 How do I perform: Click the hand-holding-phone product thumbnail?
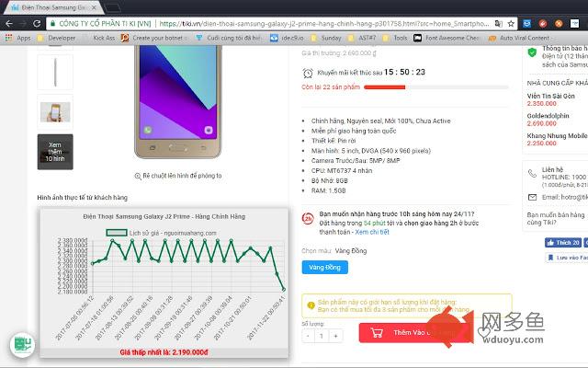pyautogui.click(x=55, y=110)
